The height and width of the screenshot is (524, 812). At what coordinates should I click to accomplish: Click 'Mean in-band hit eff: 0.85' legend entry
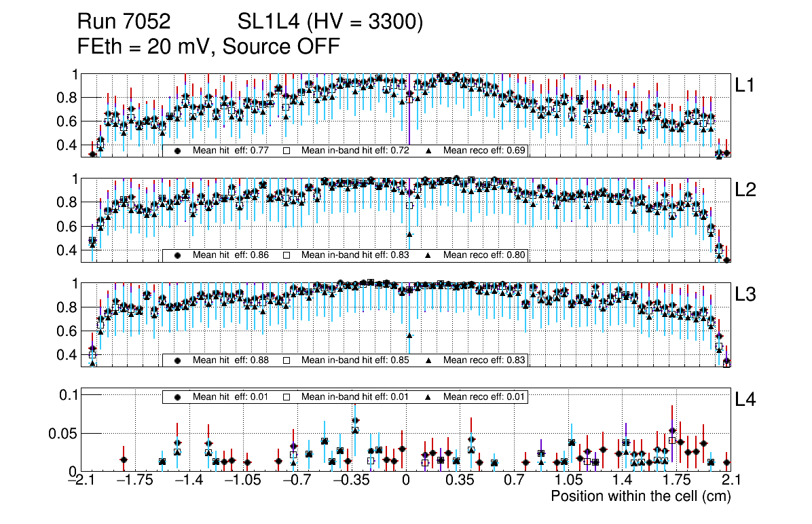(354, 360)
